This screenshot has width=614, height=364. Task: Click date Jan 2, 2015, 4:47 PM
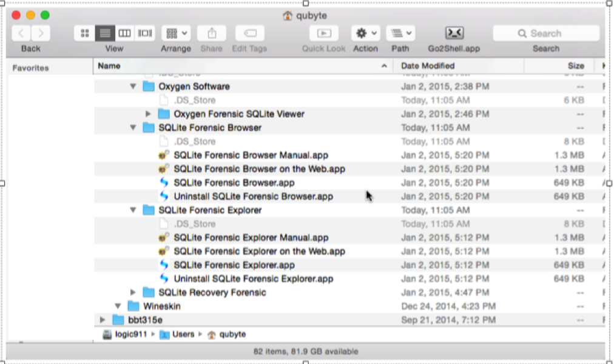[445, 292]
